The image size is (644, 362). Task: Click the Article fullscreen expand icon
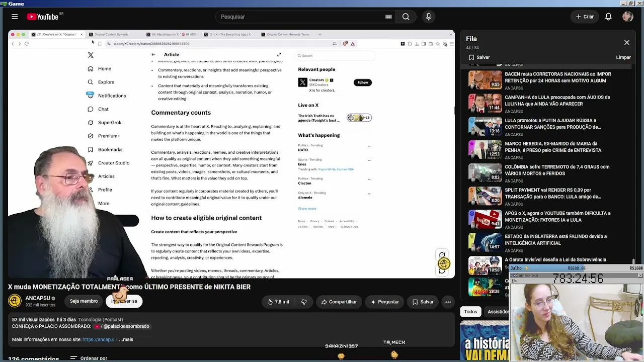(279, 55)
